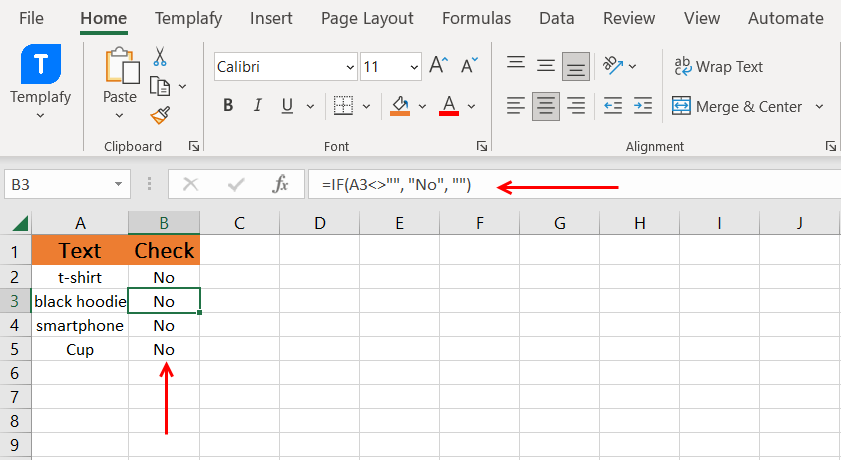Screen dimensions: 841x460
Task: Confirm formula entry with the checkmark icon
Action: tap(236, 184)
